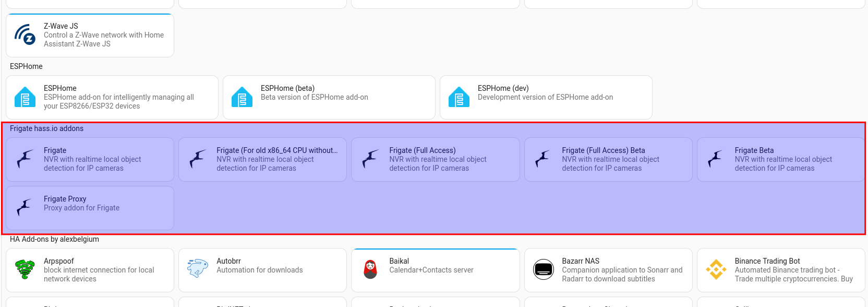Image resolution: width=868 pixels, height=307 pixels.
Task: Click the Arpspoof green icon
Action: pos(25,269)
